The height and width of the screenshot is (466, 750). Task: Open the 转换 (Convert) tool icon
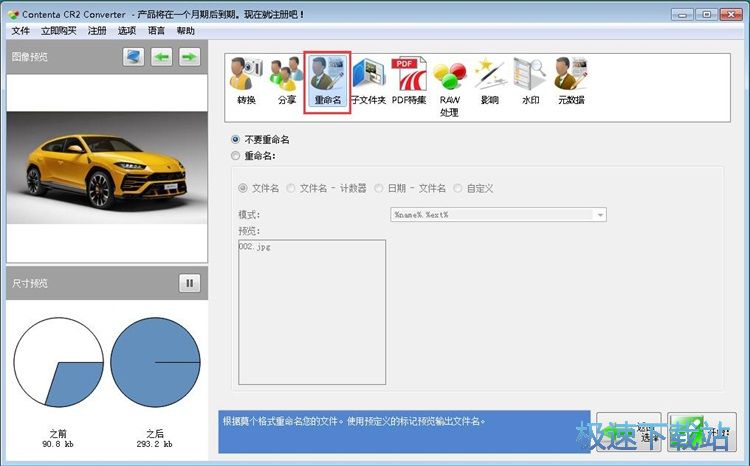(x=246, y=82)
